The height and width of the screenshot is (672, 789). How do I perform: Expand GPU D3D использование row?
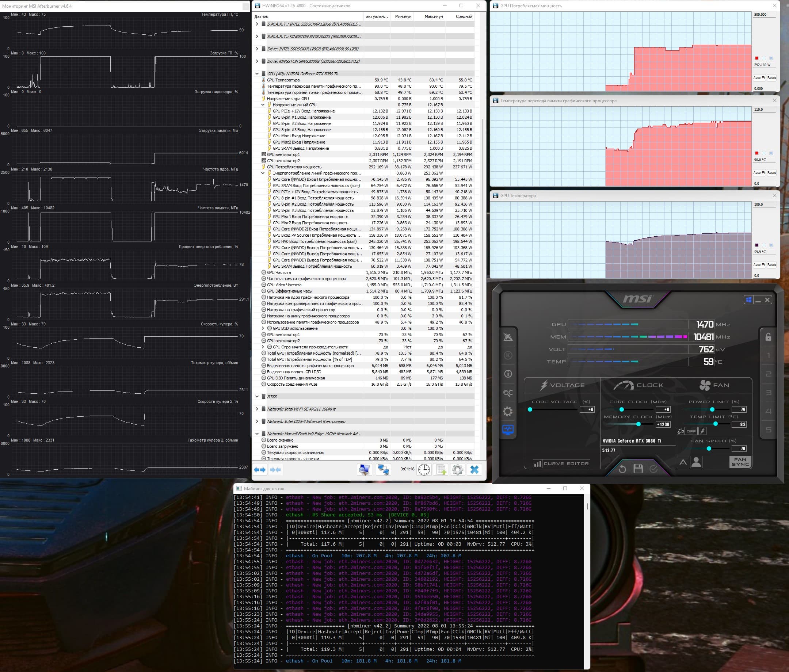[x=263, y=328]
